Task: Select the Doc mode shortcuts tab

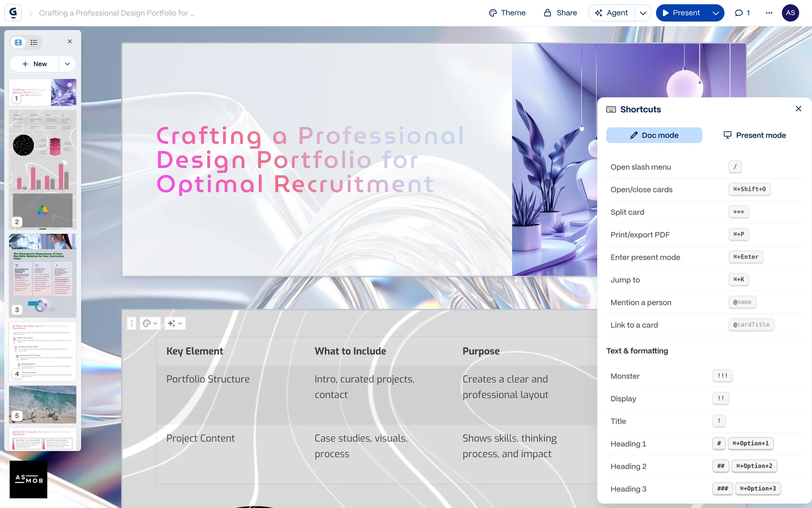Action: [x=654, y=135]
